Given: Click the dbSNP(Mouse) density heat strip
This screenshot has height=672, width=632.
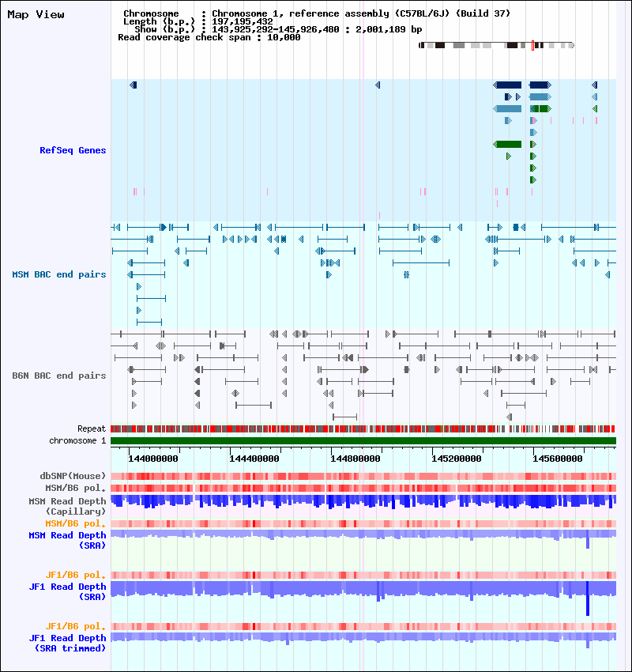Looking at the screenshot, I should [363, 476].
